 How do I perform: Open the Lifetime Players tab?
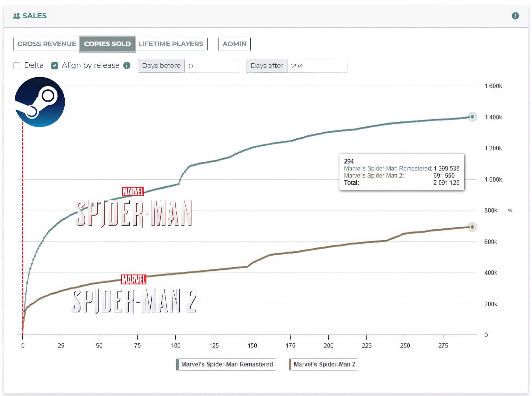point(171,44)
